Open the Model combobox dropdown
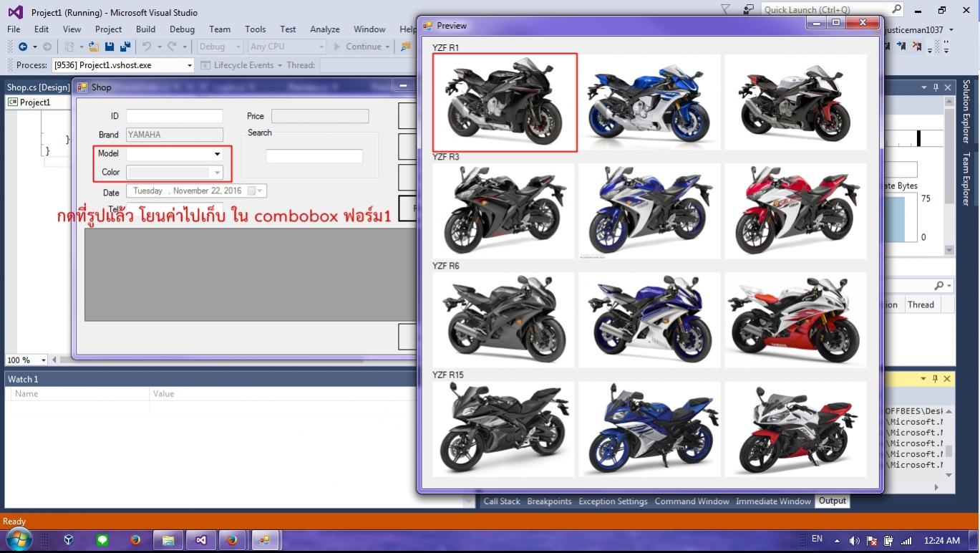Viewport: 980px width, 553px height. tap(217, 153)
